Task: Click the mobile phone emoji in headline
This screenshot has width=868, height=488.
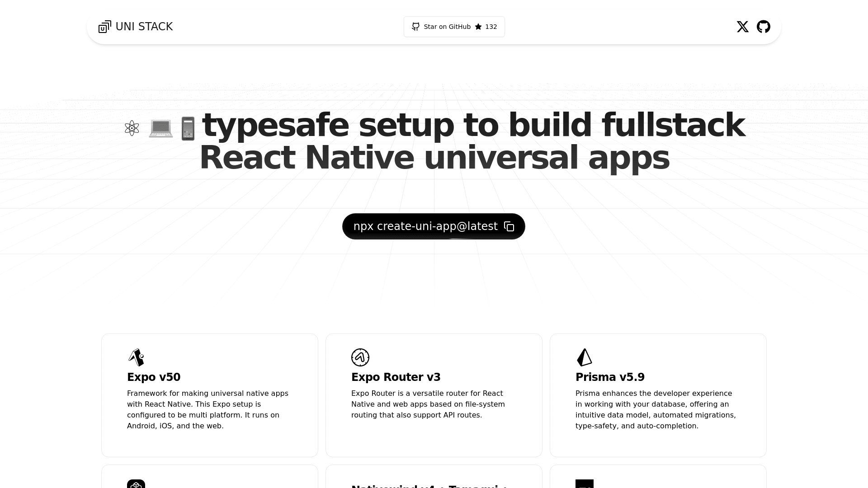Action: (x=188, y=128)
